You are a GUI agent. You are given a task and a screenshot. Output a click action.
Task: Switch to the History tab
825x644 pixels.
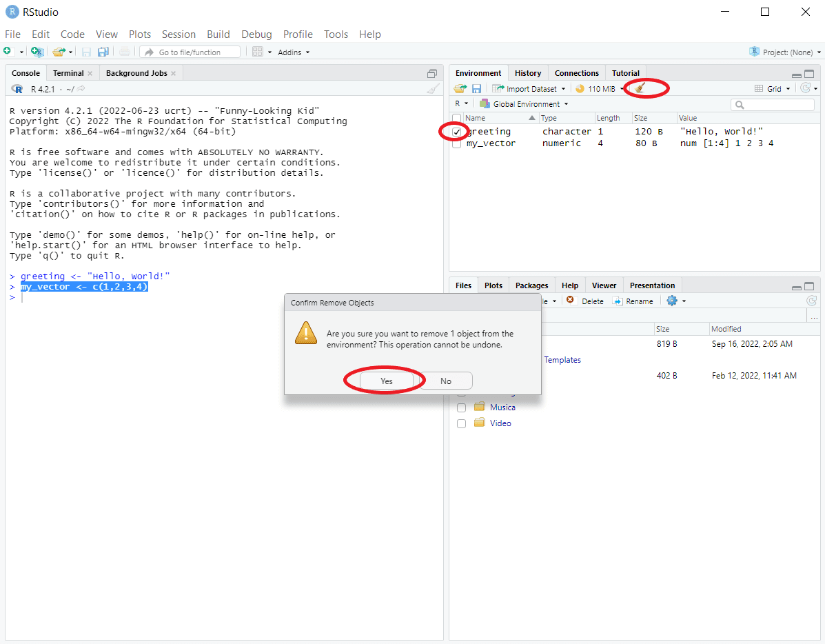pyautogui.click(x=528, y=73)
